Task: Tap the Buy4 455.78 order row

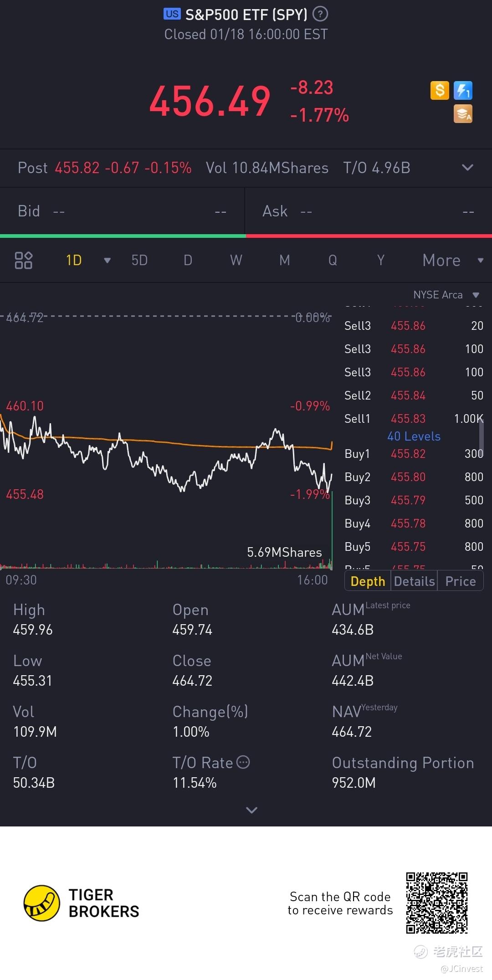Action: pyautogui.click(x=414, y=523)
